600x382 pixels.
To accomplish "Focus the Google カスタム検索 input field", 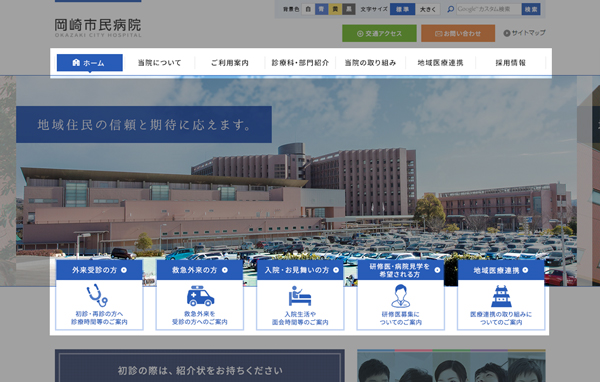I will coord(489,9).
